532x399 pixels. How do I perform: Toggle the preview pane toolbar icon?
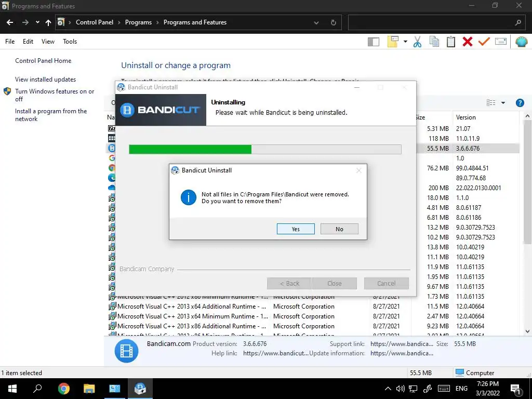(x=373, y=42)
